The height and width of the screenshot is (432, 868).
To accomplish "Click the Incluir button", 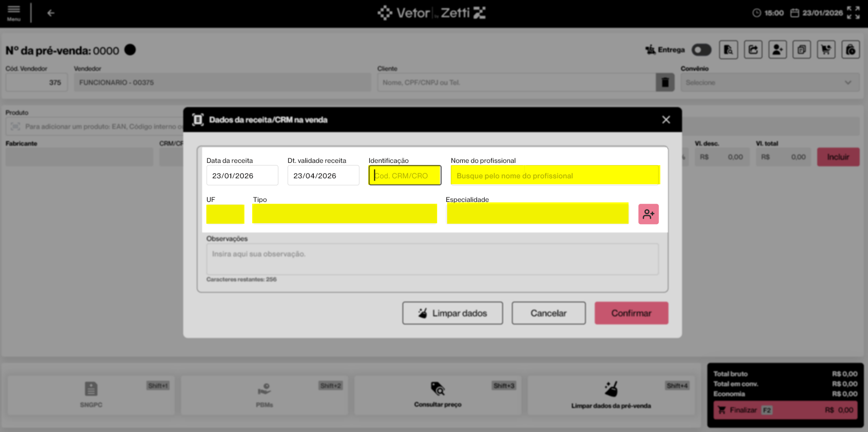I will pyautogui.click(x=838, y=157).
